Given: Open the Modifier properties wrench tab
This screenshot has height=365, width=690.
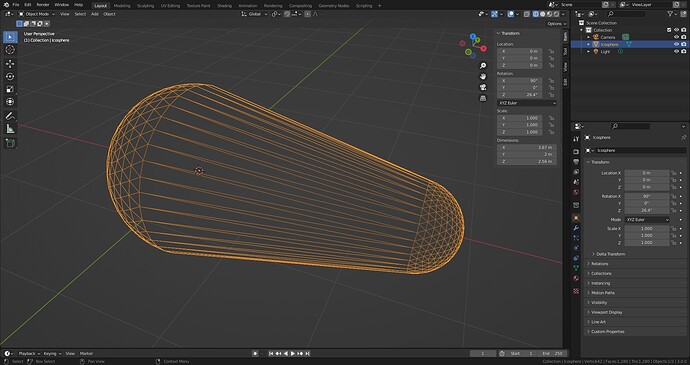Looking at the screenshot, I should [576, 228].
